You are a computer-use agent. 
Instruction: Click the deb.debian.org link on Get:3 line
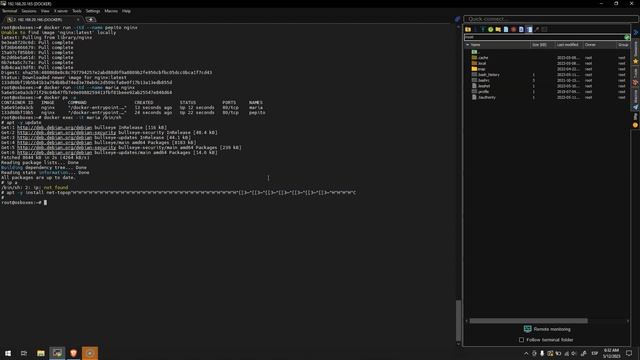55,138
